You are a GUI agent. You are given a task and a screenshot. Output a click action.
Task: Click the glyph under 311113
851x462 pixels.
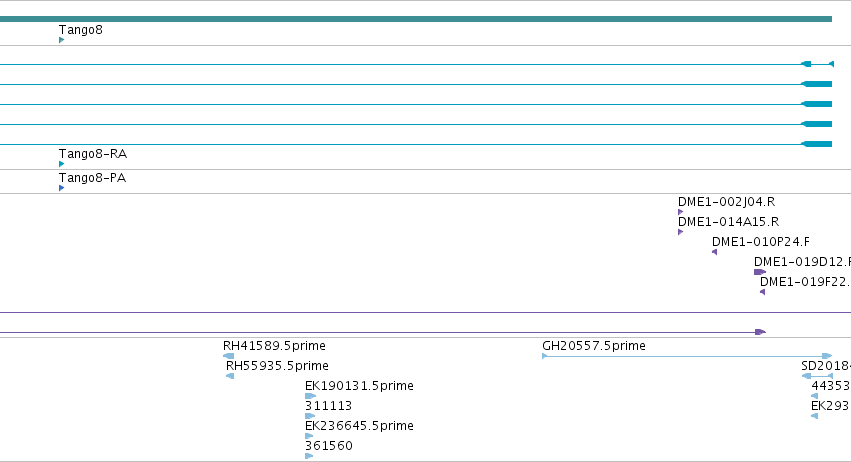[310, 416]
